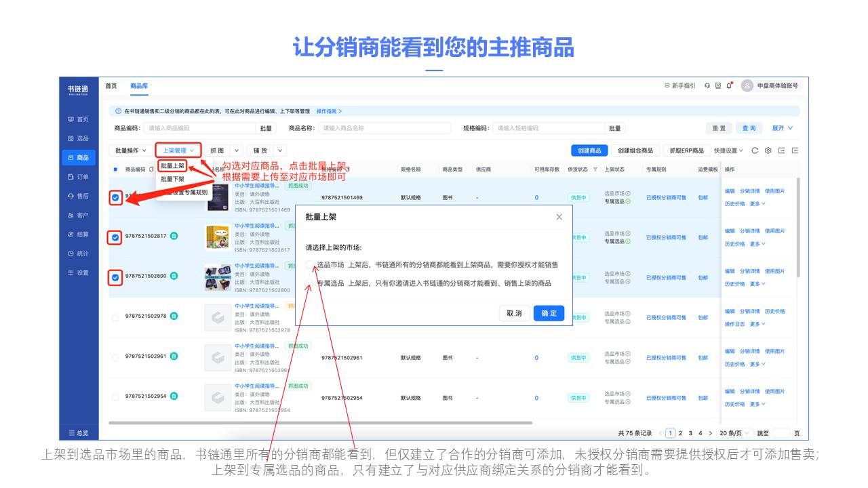Close the 批量上架 dialog with the X
The image size is (868, 488).
pyautogui.click(x=559, y=217)
